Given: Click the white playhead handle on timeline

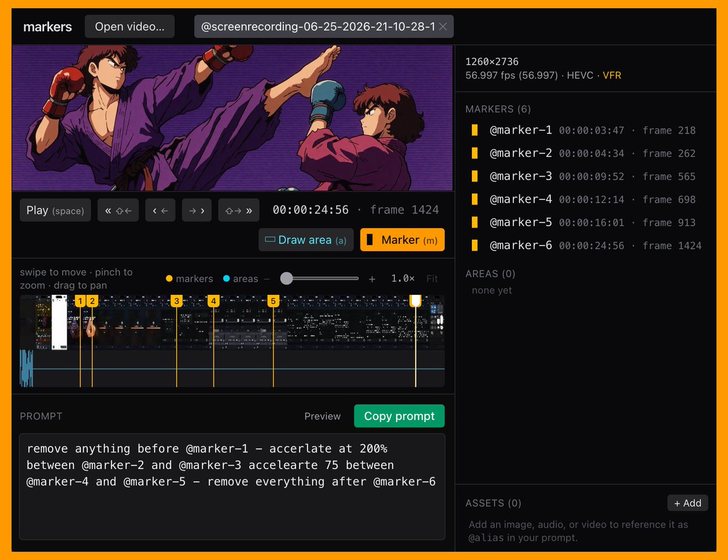Looking at the screenshot, I should (x=416, y=300).
